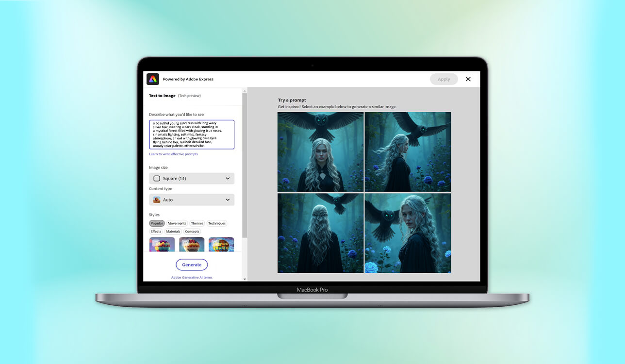The width and height of the screenshot is (625, 364).
Task: Switch to the Techniques style tab
Action: pyautogui.click(x=217, y=223)
